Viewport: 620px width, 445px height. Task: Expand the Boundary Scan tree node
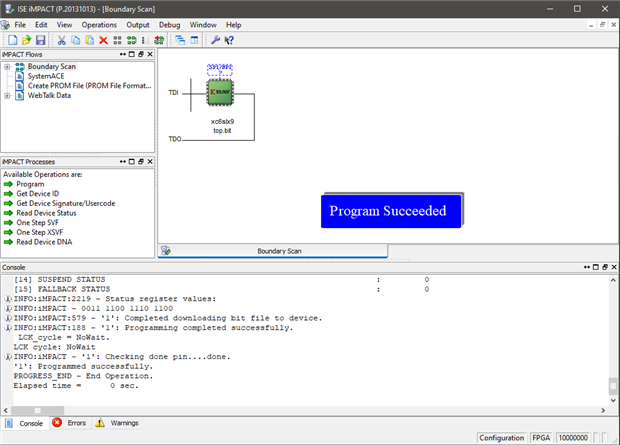tap(7, 66)
